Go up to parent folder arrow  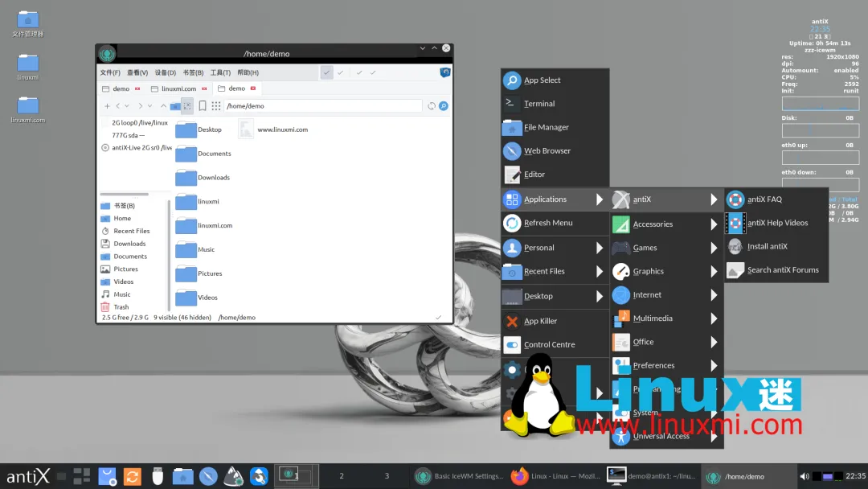click(x=163, y=106)
